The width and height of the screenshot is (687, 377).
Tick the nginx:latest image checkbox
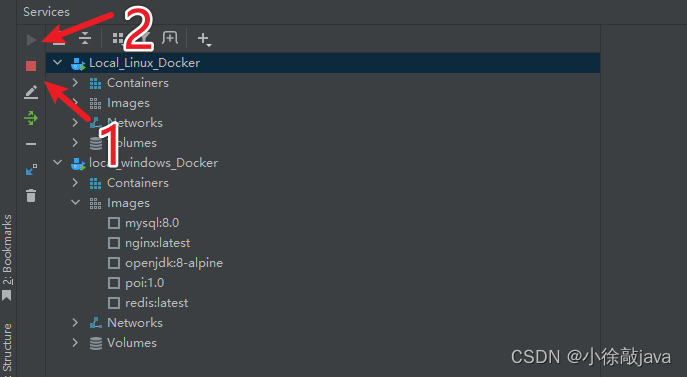tap(114, 243)
